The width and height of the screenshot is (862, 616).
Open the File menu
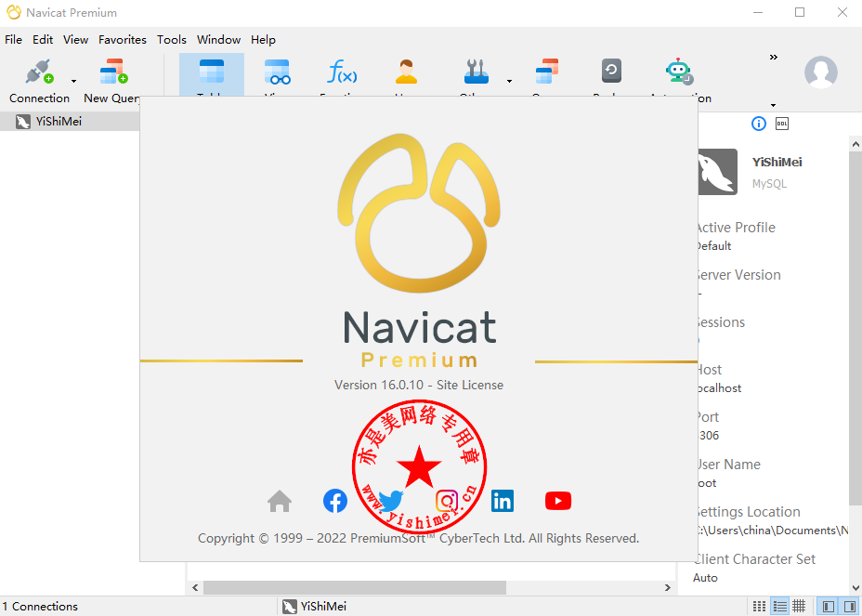(x=13, y=40)
